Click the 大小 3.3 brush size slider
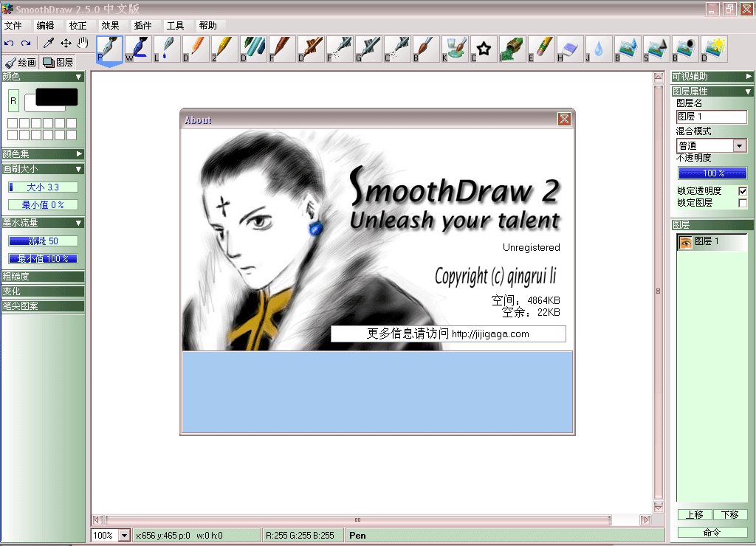The width and height of the screenshot is (756, 546). pyautogui.click(x=43, y=187)
